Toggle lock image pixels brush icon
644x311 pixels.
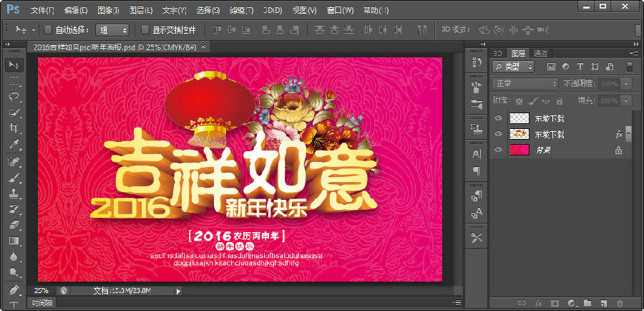pos(532,100)
